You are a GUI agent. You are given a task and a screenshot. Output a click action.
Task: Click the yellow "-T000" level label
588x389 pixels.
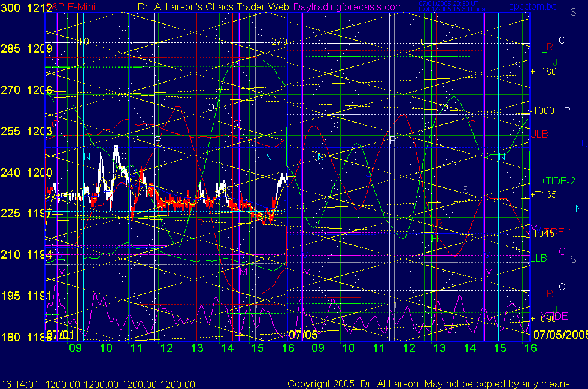click(542, 110)
